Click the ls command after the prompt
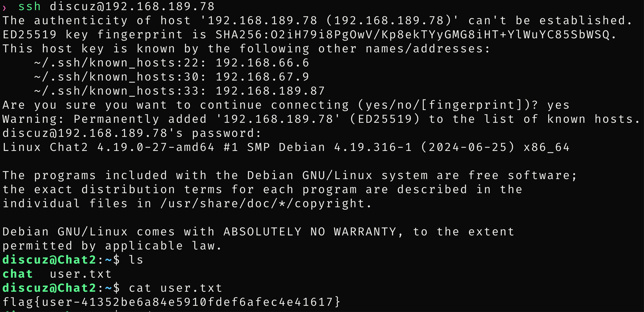 click(136, 260)
